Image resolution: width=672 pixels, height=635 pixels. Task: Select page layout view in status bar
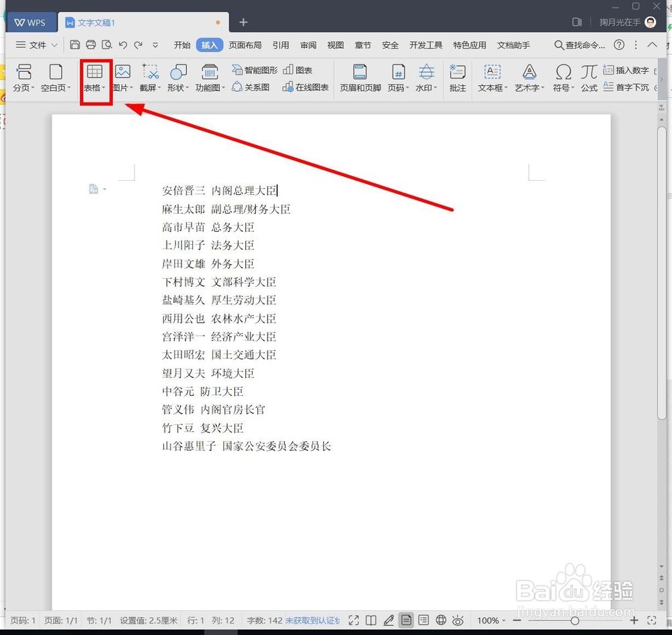pos(407,620)
